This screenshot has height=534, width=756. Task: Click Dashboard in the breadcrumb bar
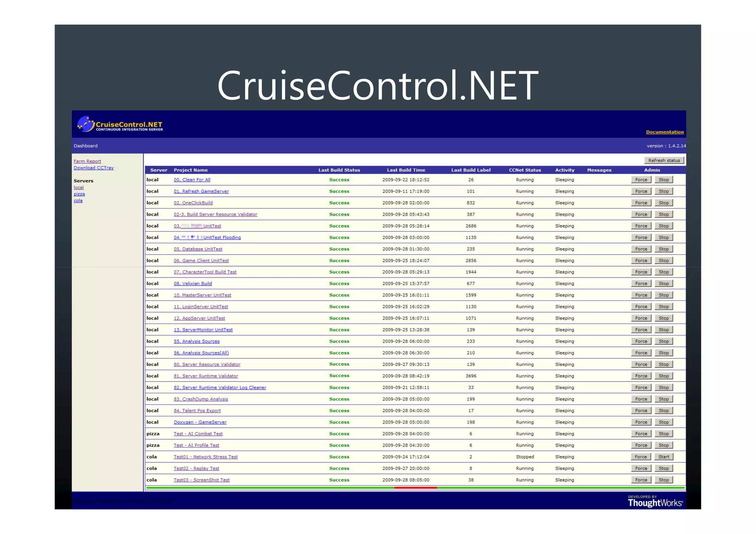[86, 146]
